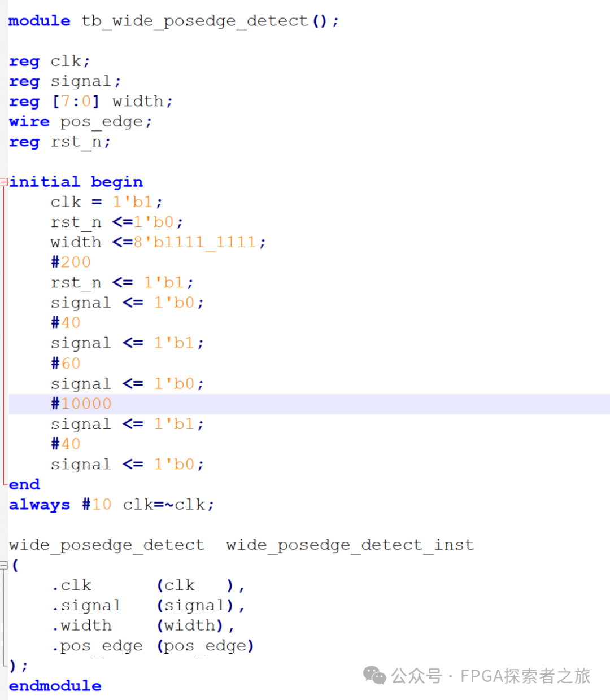Click the always #10 clk=~clk statement
Screen dimensions: 610x700
[111, 505]
